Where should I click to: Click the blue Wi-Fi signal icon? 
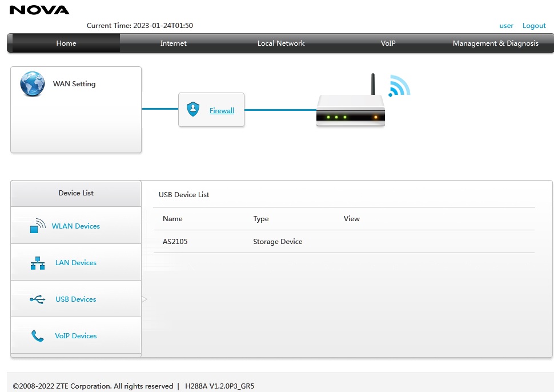(399, 86)
